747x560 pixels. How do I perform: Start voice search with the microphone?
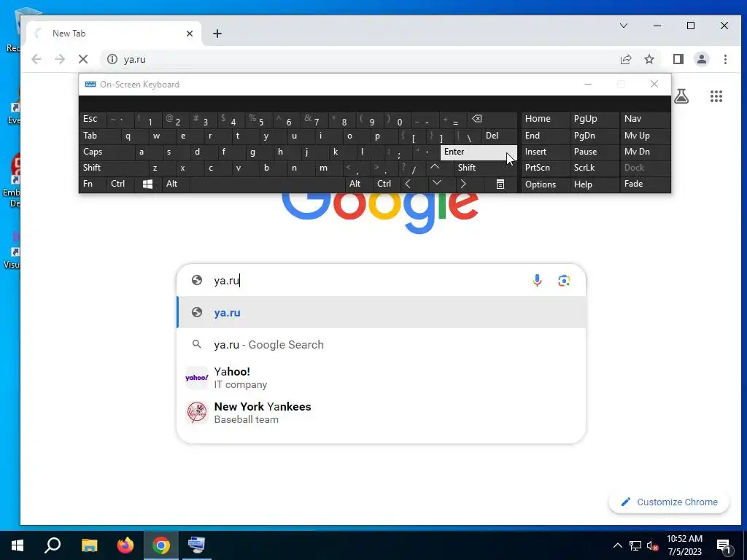point(537,280)
